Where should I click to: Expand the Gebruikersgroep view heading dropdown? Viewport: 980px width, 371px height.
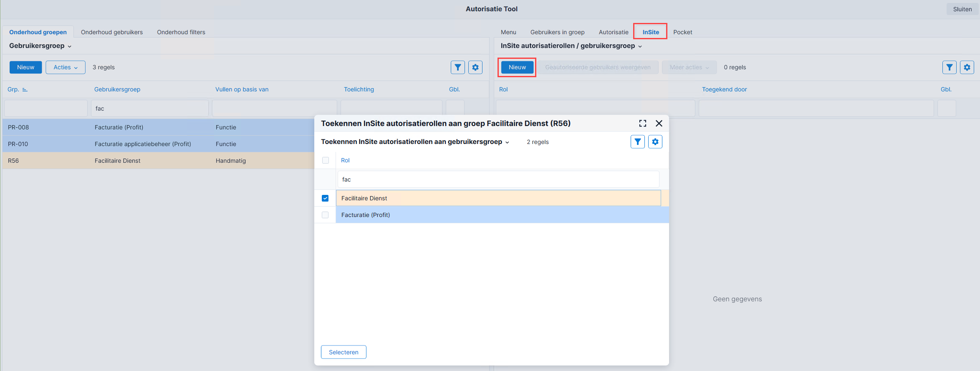click(40, 46)
